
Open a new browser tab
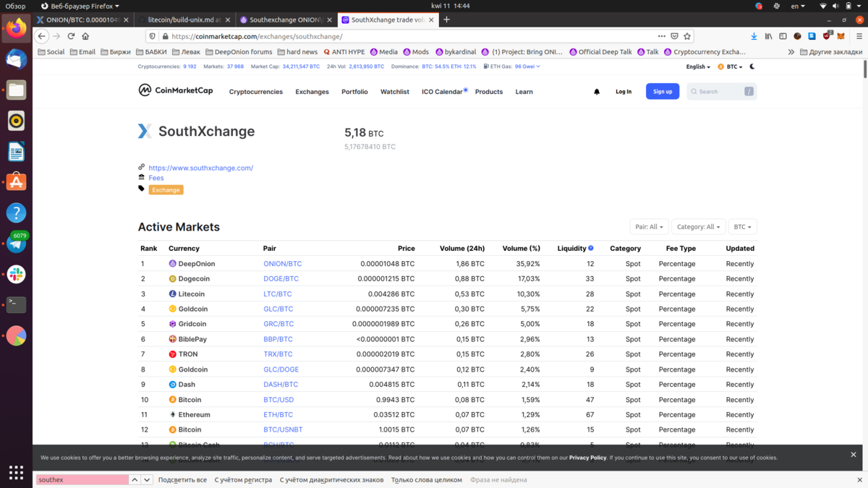pos(446,20)
